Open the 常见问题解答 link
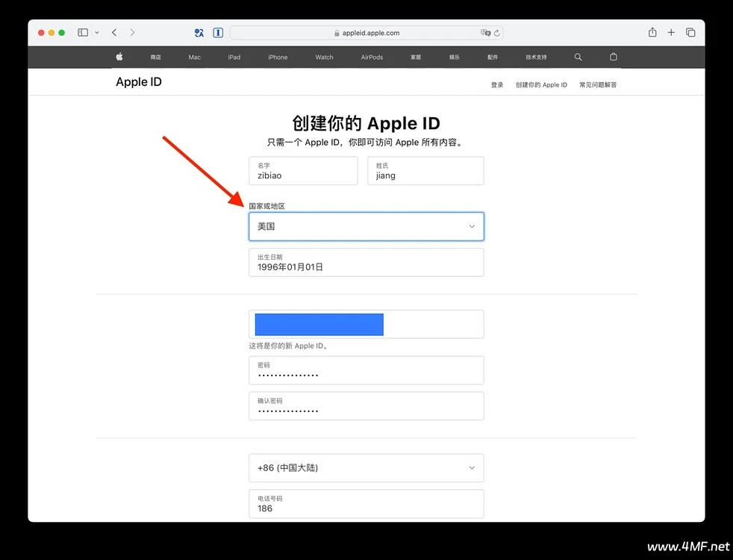 pos(598,85)
